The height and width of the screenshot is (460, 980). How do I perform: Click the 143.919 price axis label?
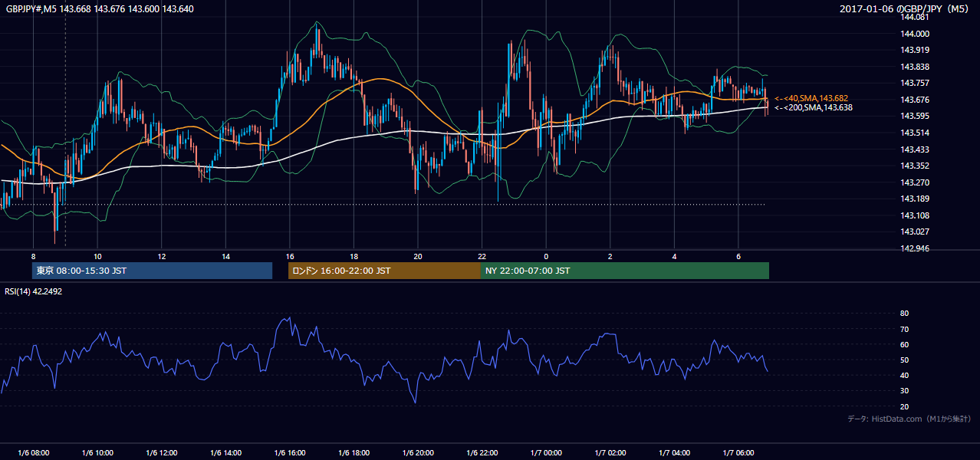(x=915, y=51)
